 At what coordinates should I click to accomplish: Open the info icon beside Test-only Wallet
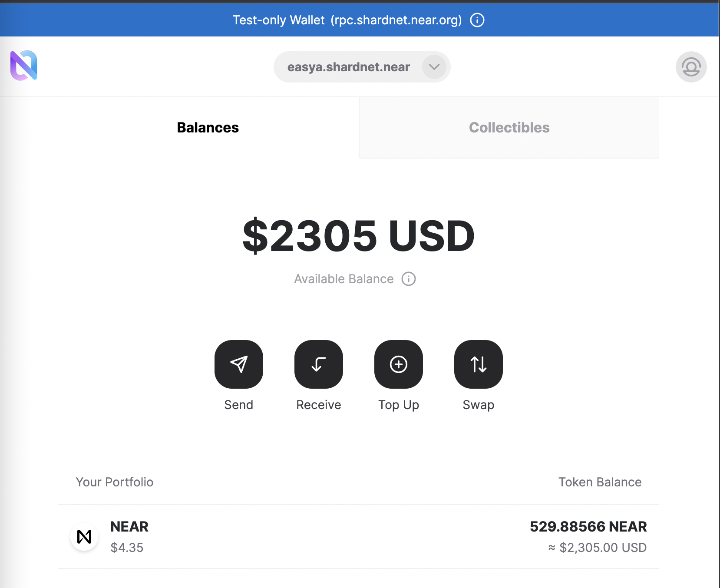tap(477, 20)
